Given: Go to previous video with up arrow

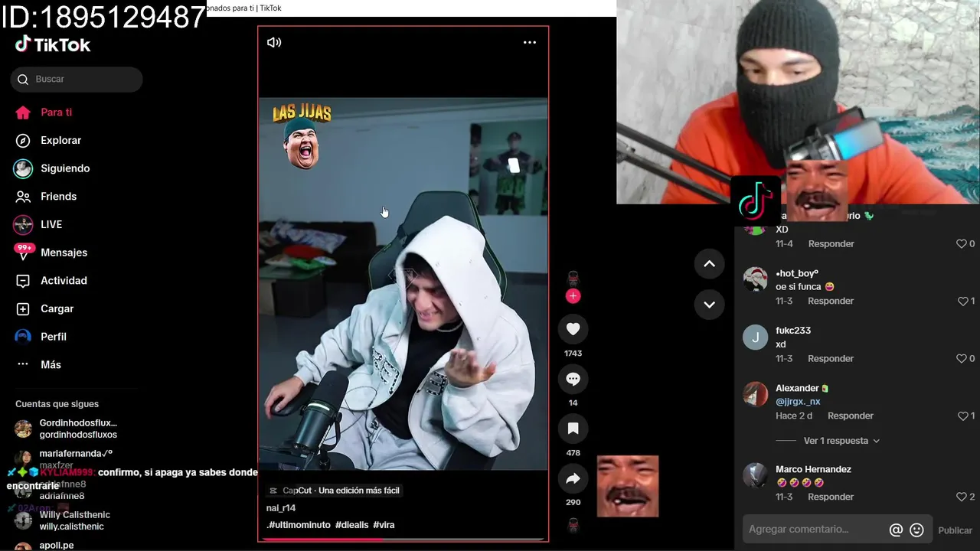Looking at the screenshot, I should pyautogui.click(x=710, y=264).
